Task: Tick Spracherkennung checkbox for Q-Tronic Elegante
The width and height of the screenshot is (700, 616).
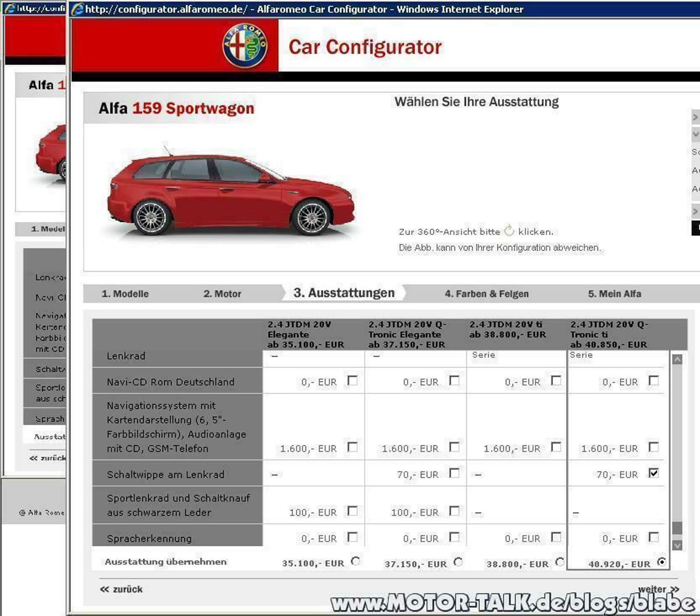Action: [455, 537]
